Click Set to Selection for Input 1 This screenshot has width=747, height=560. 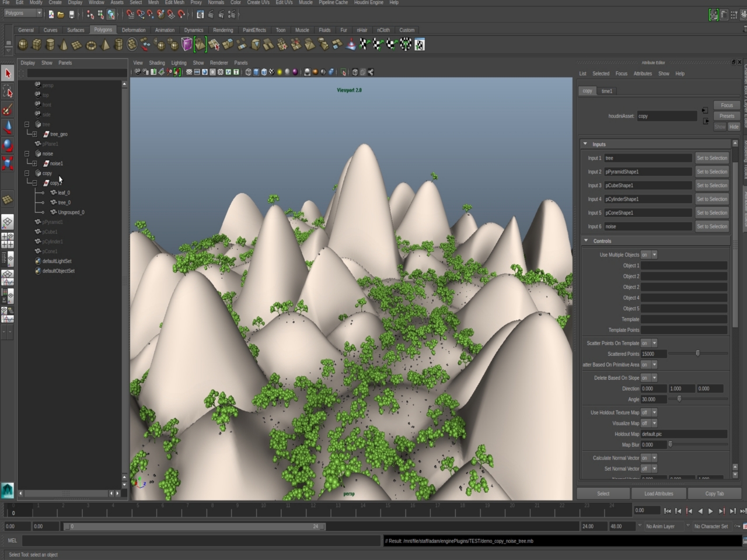click(x=712, y=158)
